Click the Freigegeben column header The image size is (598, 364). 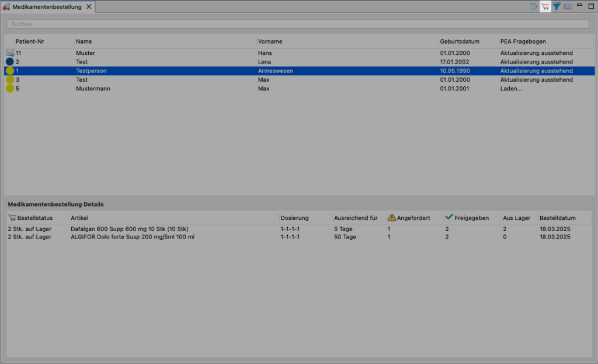click(472, 218)
